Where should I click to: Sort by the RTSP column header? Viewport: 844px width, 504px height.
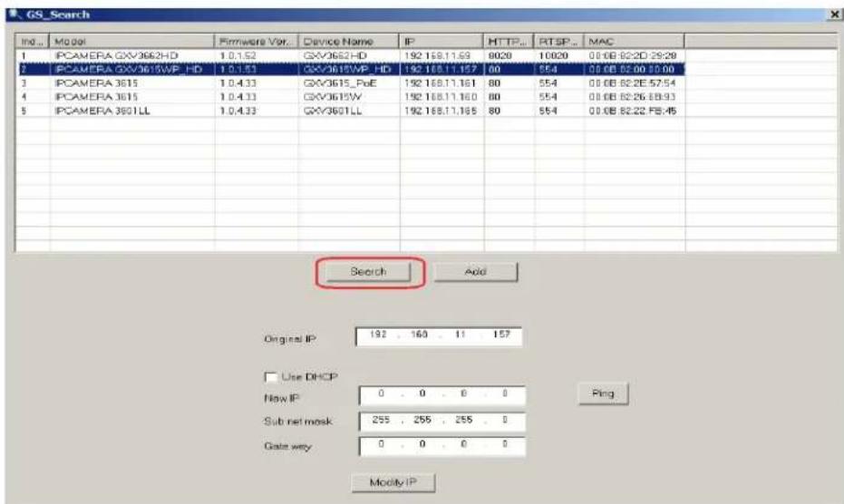pyautogui.click(x=558, y=42)
